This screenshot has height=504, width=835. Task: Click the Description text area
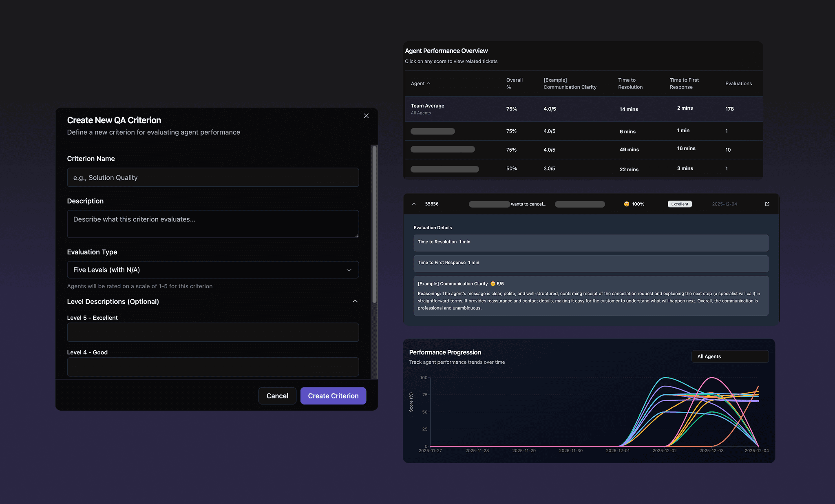212,224
